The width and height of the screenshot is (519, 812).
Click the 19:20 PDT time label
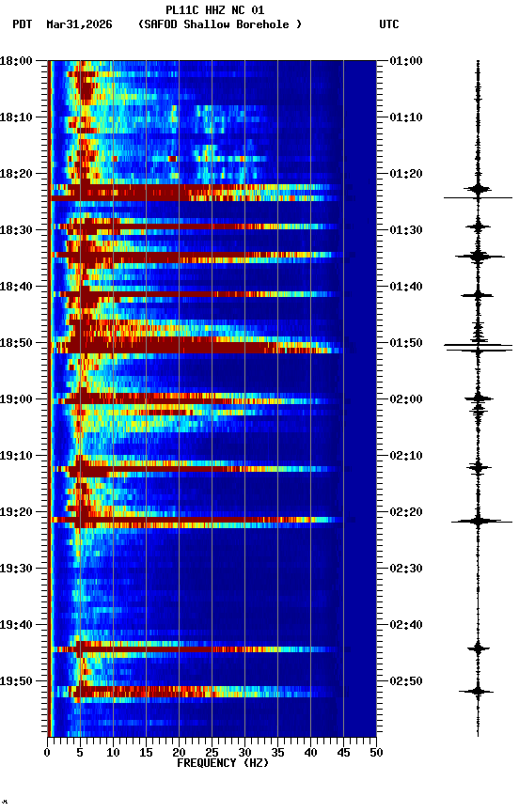[x=16, y=513]
